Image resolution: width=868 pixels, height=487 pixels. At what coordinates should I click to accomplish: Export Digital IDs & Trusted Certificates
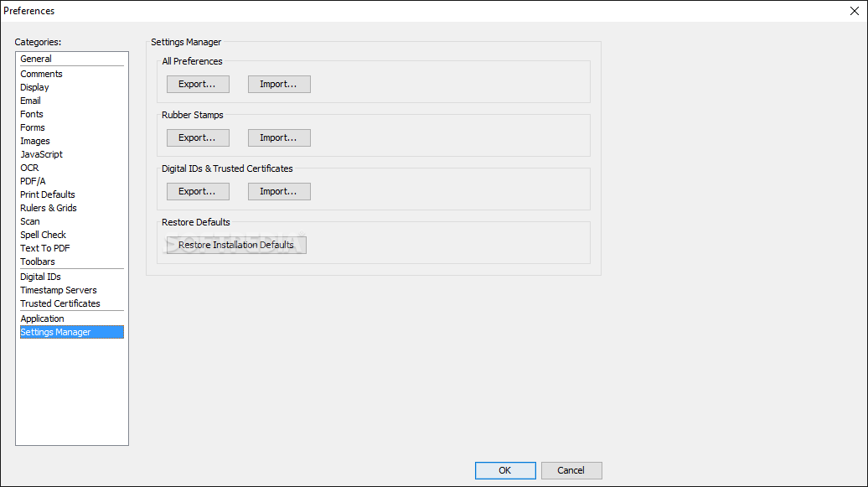[199, 191]
